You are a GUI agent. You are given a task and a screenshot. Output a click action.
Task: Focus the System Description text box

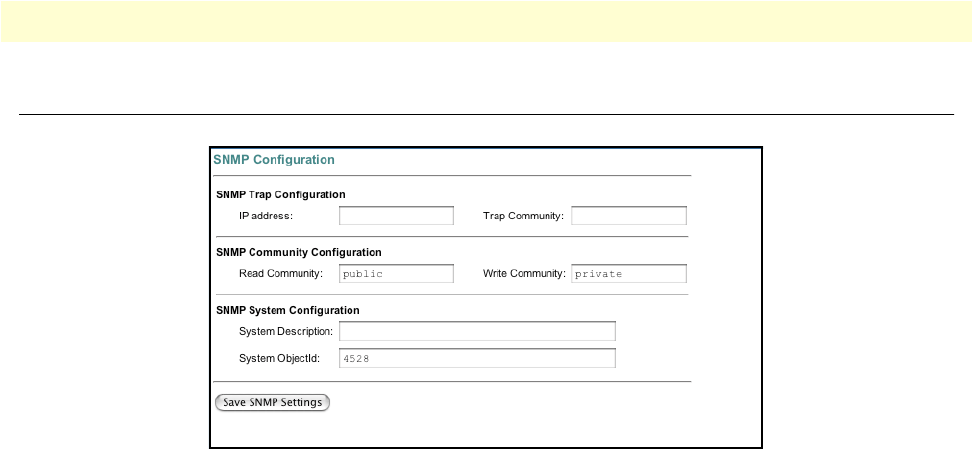click(x=477, y=331)
